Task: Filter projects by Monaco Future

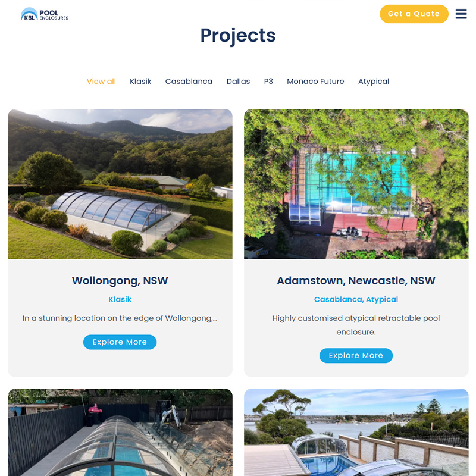Action: pos(315,82)
